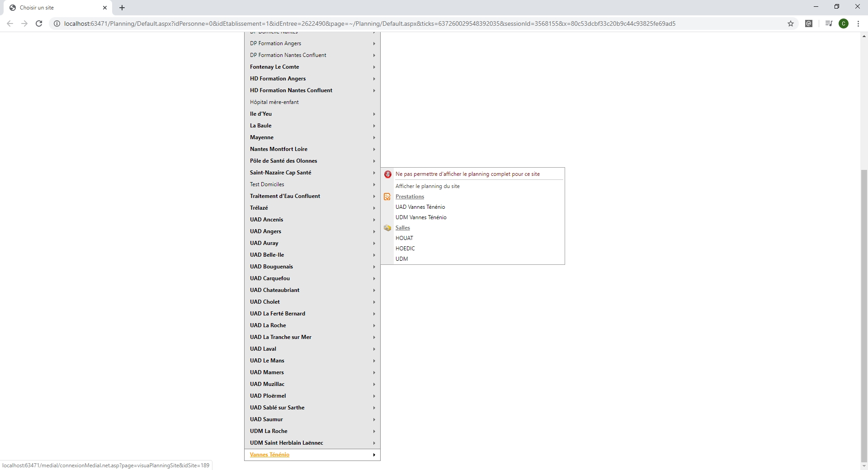Select the HOUAT room
The image size is (868, 470).
click(x=404, y=238)
